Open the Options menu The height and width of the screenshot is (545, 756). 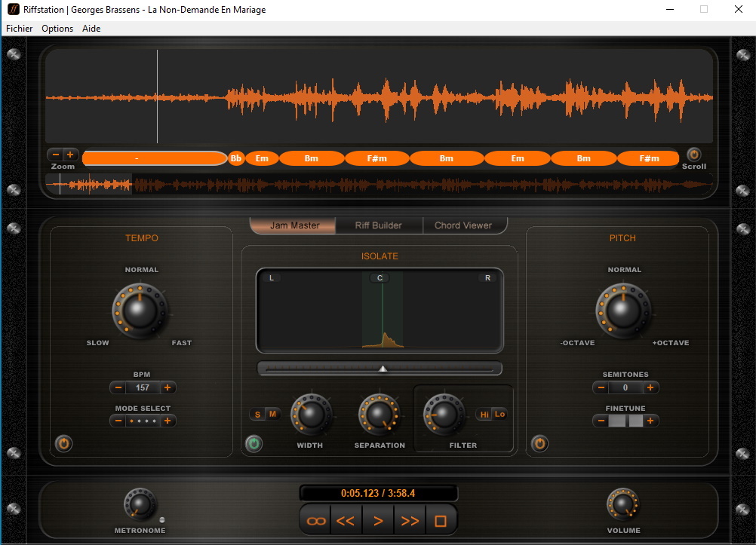57,29
